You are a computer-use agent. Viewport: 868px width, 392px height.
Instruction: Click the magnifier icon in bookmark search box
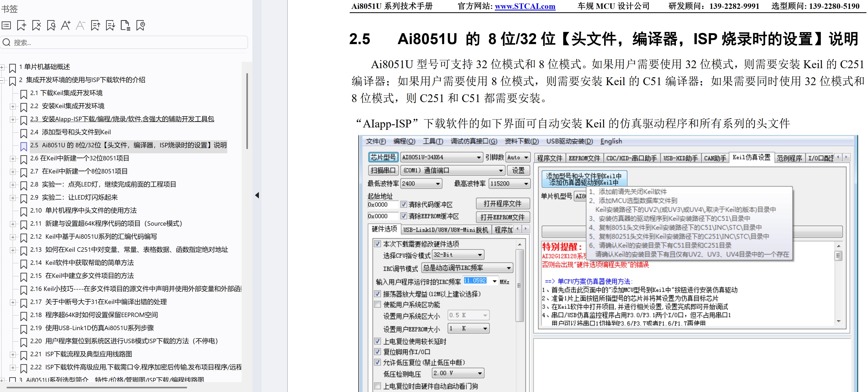tap(7, 43)
